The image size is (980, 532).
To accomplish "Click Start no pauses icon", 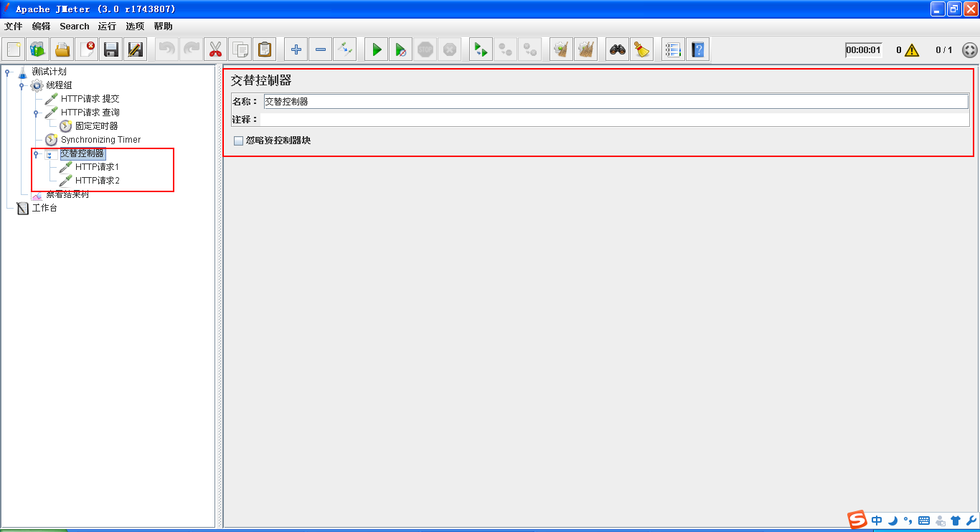I will coord(401,49).
